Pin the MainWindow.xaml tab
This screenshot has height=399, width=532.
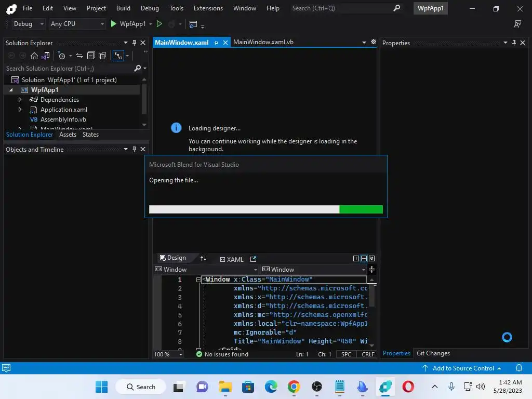pyautogui.click(x=216, y=43)
